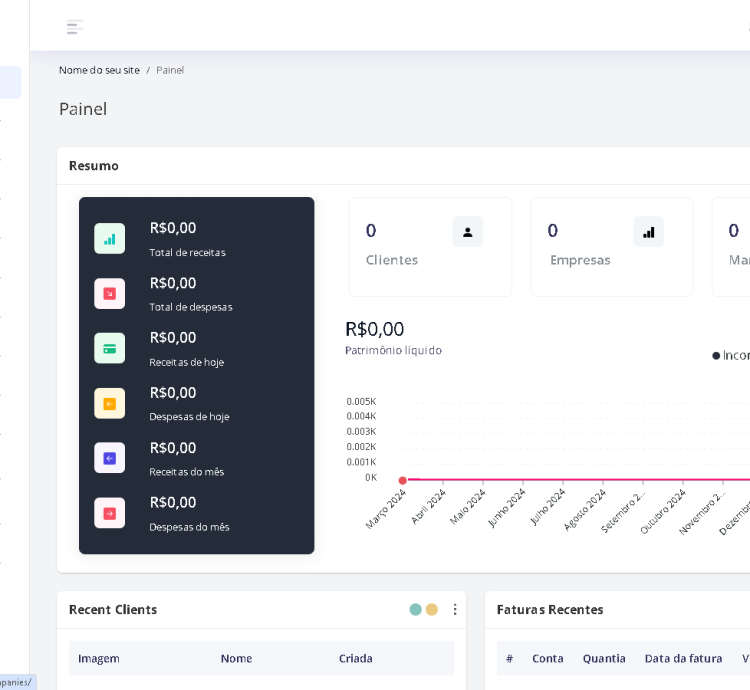Click the Despesas de hoje label

click(189, 417)
